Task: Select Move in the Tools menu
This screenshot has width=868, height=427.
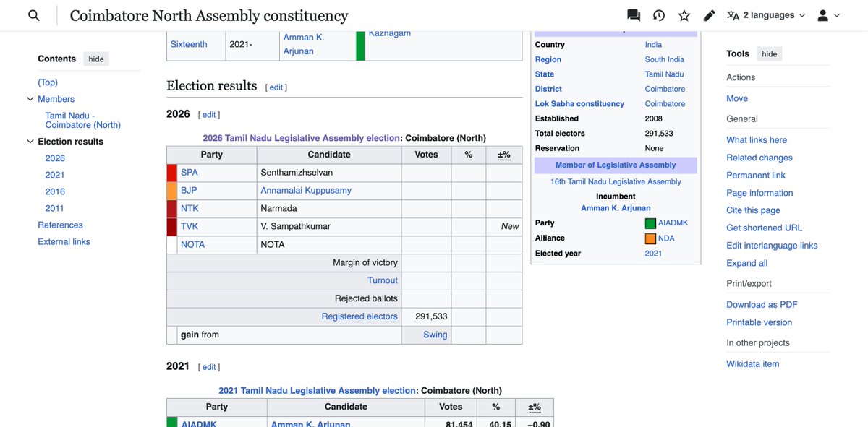Action: pyautogui.click(x=737, y=98)
